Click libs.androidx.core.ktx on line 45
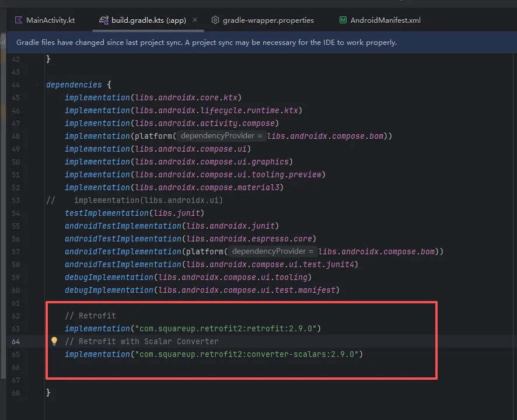The image size is (517, 420). [186, 97]
